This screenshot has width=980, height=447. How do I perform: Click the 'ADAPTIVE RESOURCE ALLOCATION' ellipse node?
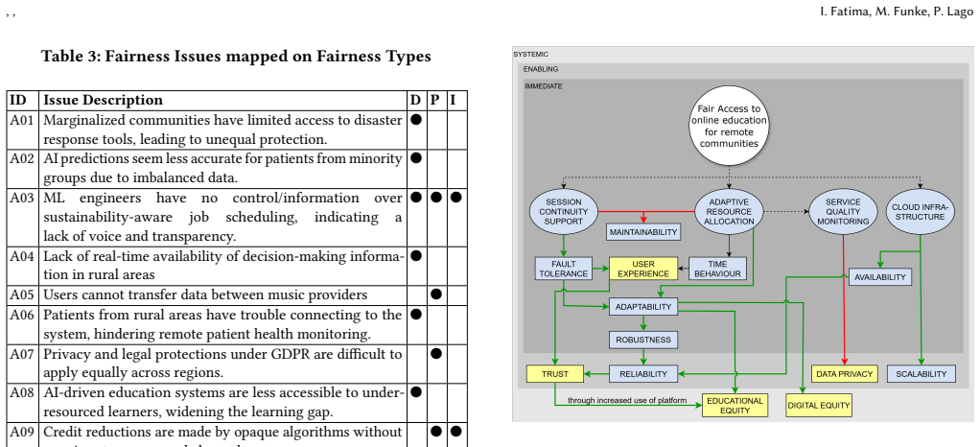tap(730, 211)
